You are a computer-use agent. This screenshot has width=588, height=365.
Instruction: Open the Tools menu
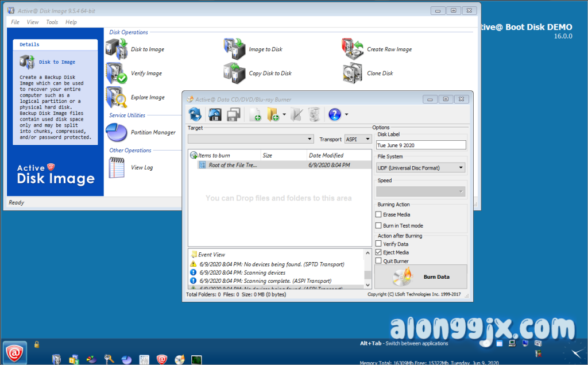(x=52, y=22)
